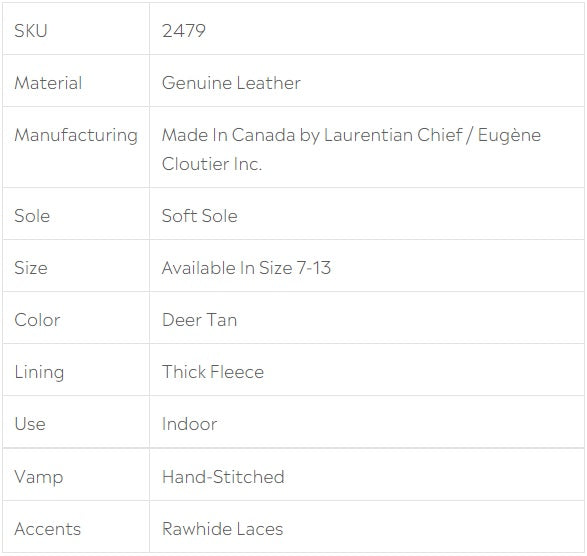Click Made In Canada by Laurentian Chief text

click(x=312, y=135)
